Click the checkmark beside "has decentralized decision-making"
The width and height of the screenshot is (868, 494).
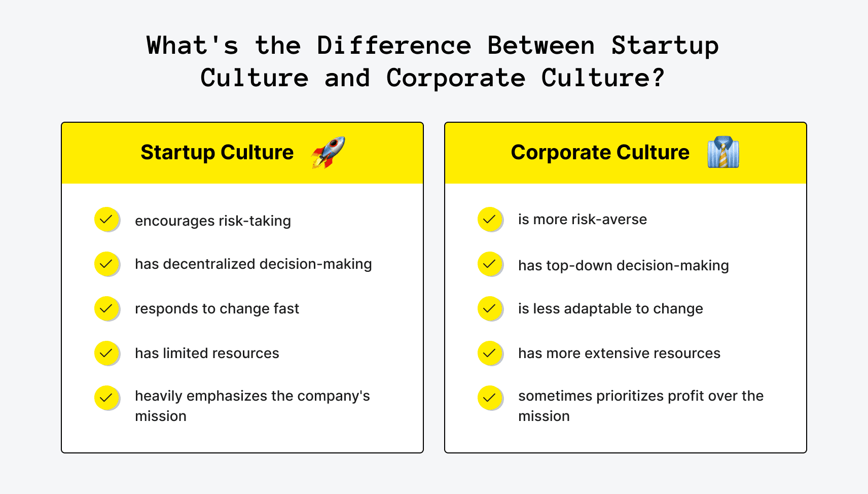click(106, 264)
